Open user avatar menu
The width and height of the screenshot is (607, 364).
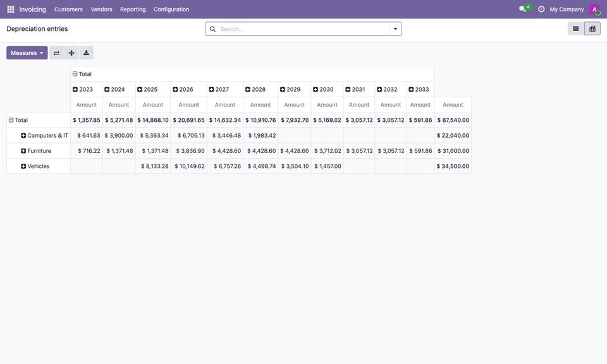594,9
